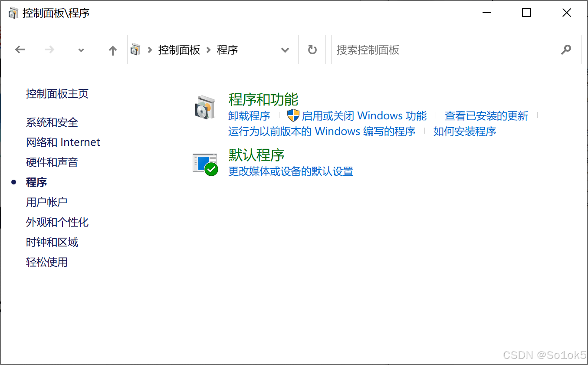
Task: Open 时钟和区域 category in the sidebar
Action: pyautogui.click(x=52, y=242)
